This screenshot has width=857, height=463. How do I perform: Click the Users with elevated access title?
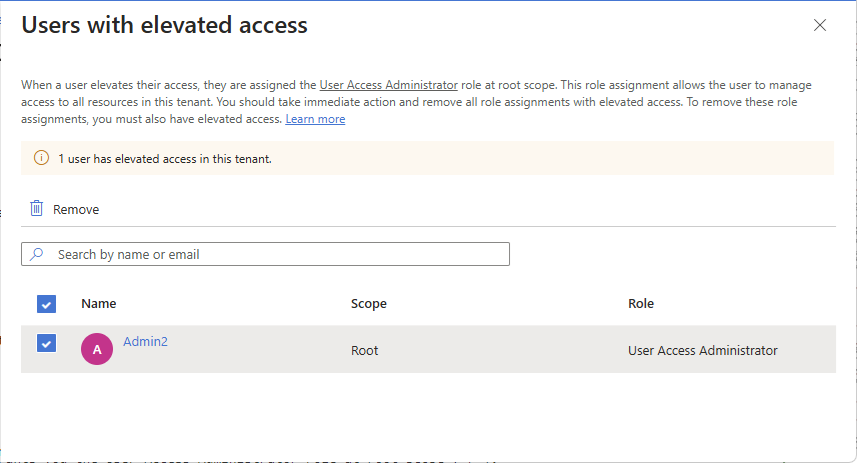[165, 25]
